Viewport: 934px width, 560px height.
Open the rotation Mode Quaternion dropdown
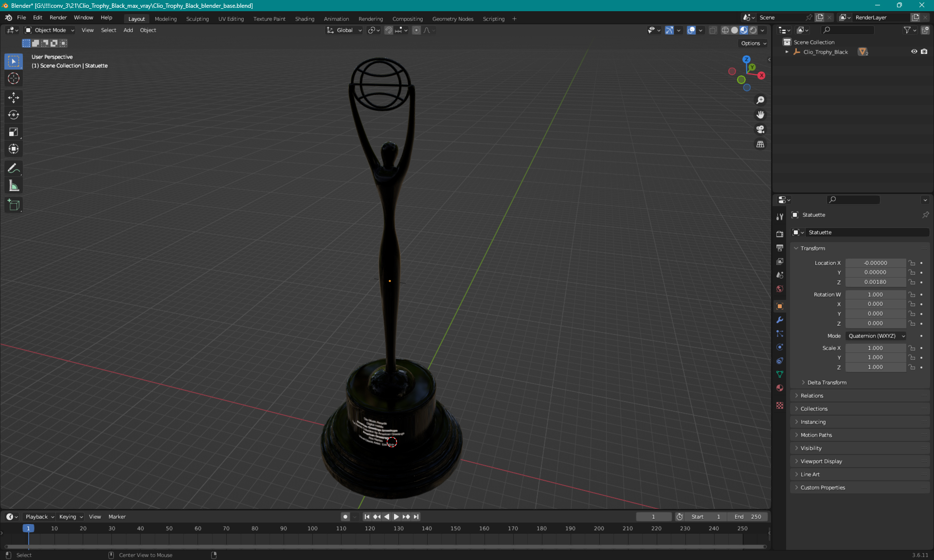point(876,336)
